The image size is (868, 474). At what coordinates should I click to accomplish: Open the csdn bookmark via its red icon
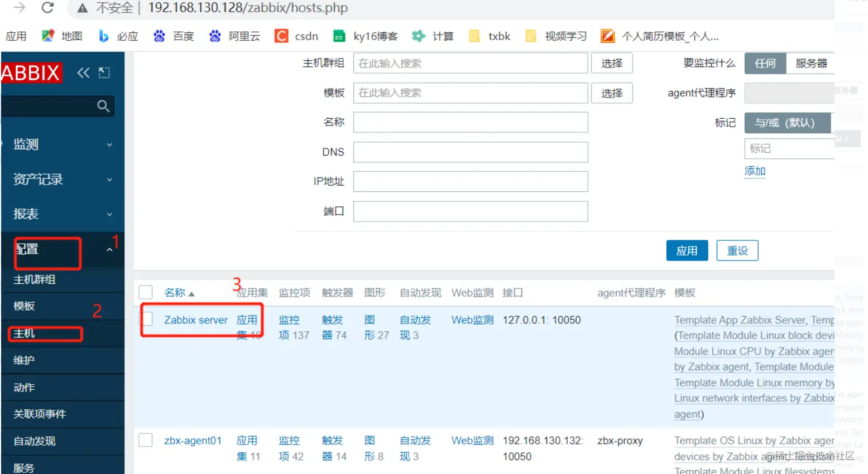click(281, 36)
